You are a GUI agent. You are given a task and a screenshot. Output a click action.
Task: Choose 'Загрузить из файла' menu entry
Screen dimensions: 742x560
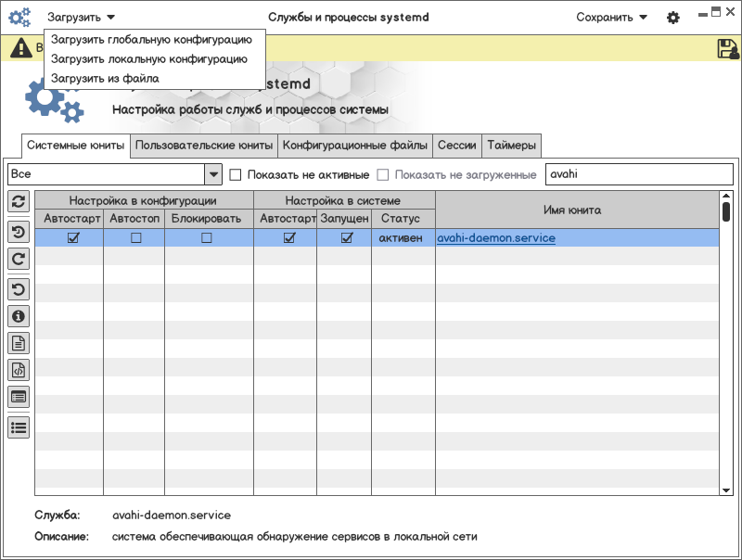coord(105,79)
